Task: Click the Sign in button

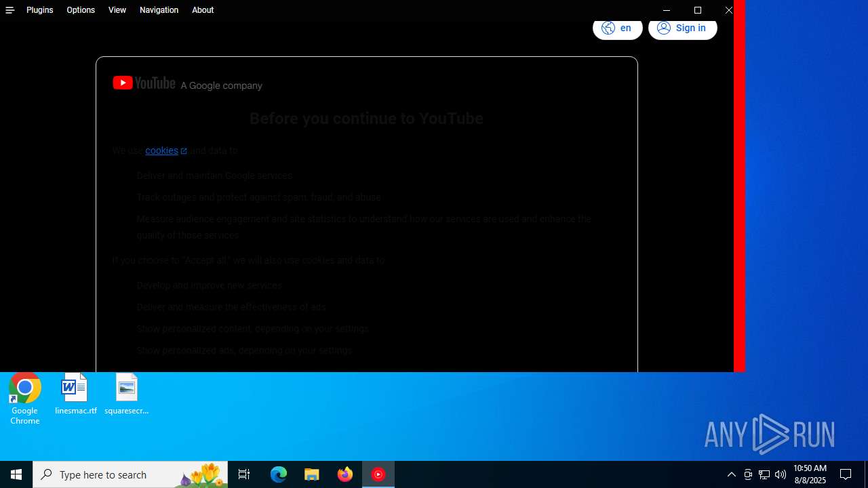Action: coord(682,28)
